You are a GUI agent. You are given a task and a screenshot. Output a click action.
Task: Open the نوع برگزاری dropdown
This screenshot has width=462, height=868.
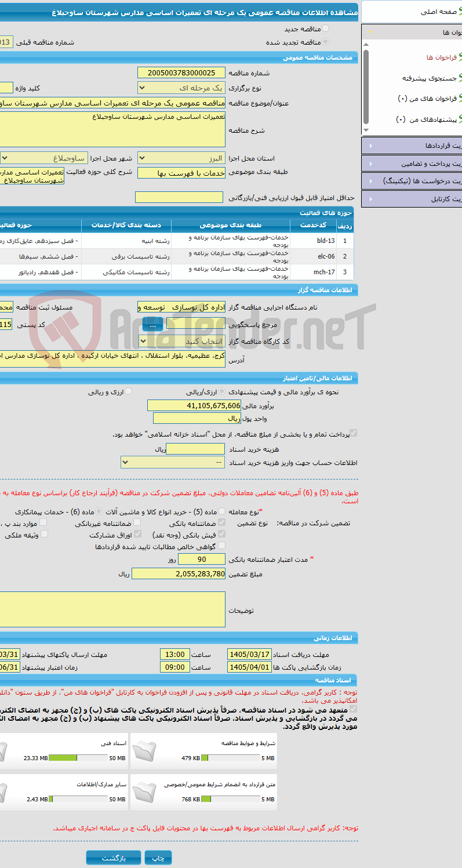(181, 88)
